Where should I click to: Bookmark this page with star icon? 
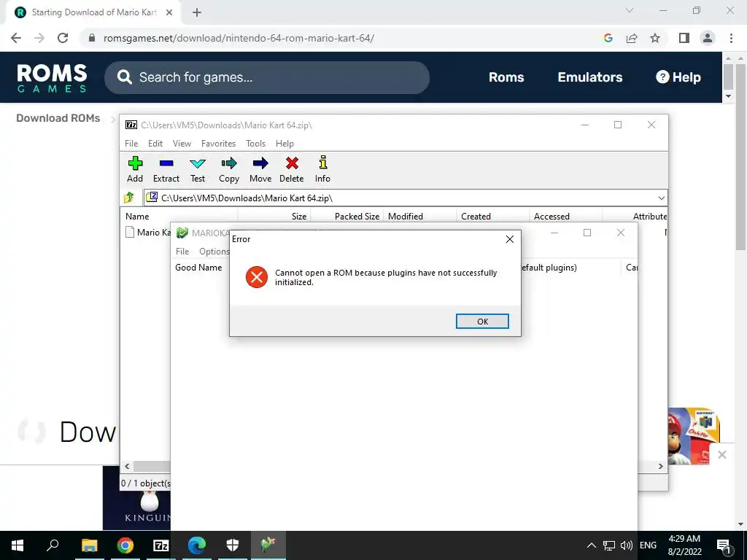tap(655, 38)
